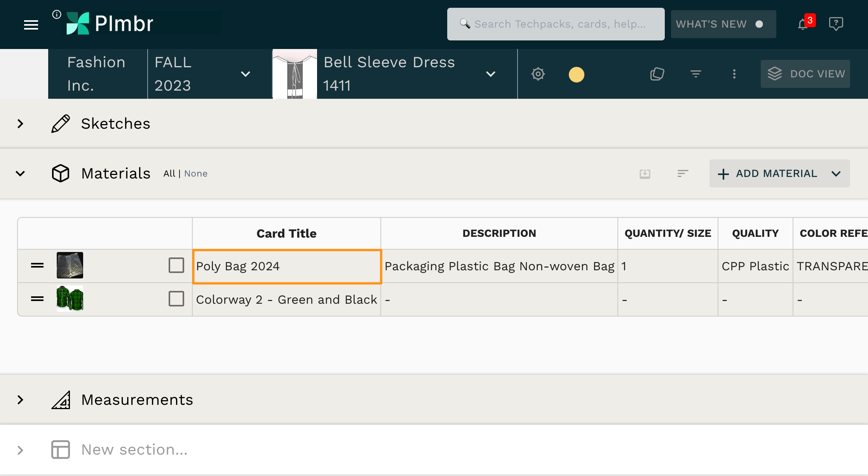
Task: Switch to DOC VIEW
Action: (x=805, y=74)
